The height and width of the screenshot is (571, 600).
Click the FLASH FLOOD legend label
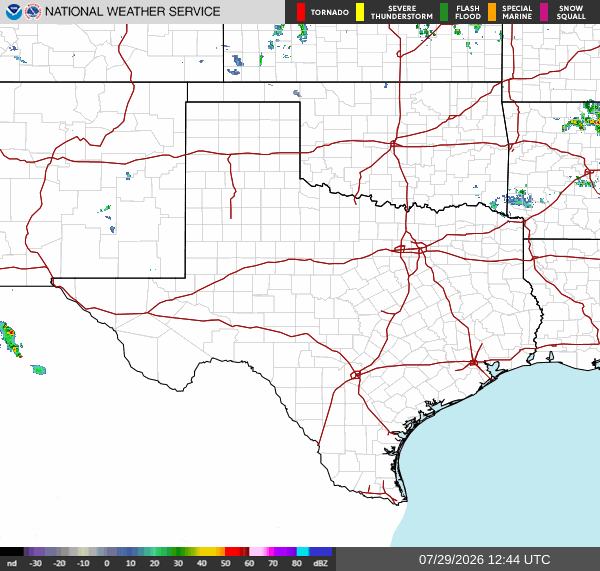(x=468, y=12)
